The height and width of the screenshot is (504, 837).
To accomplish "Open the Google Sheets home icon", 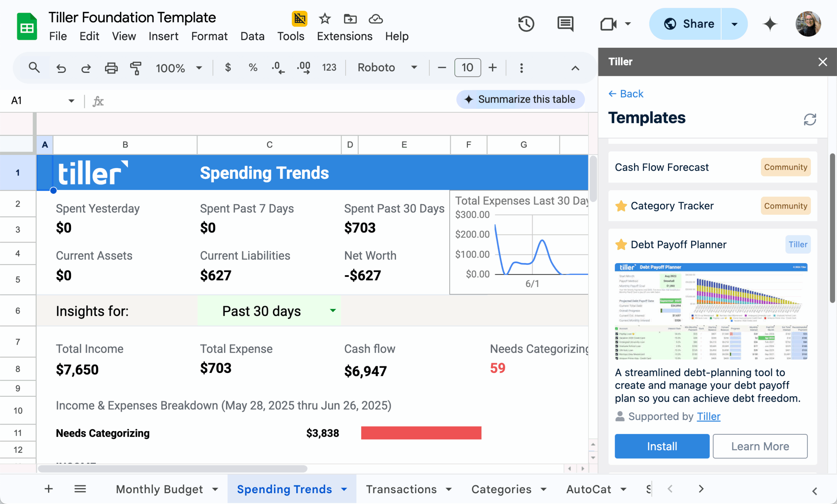I will (27, 26).
